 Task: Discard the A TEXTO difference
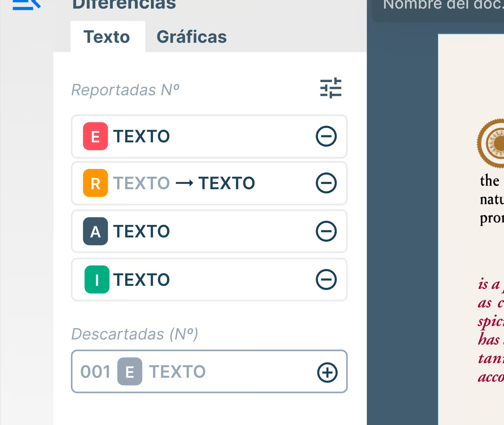tap(326, 231)
